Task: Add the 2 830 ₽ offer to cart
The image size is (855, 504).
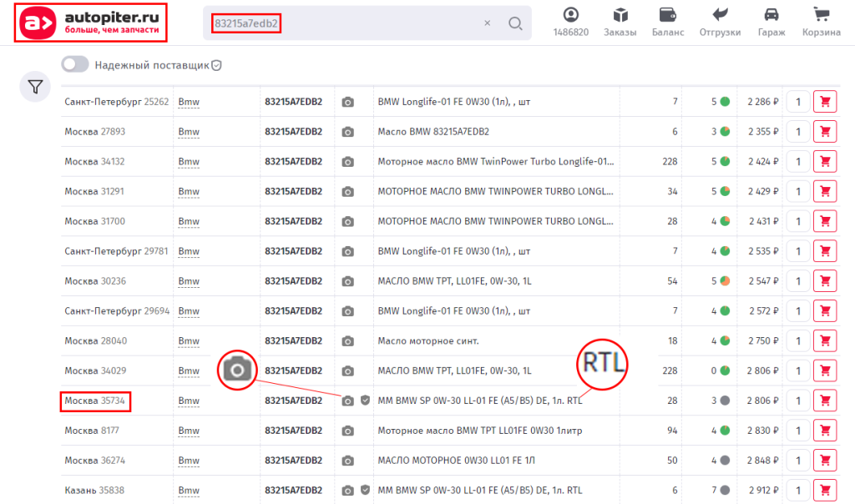Action: pos(825,431)
